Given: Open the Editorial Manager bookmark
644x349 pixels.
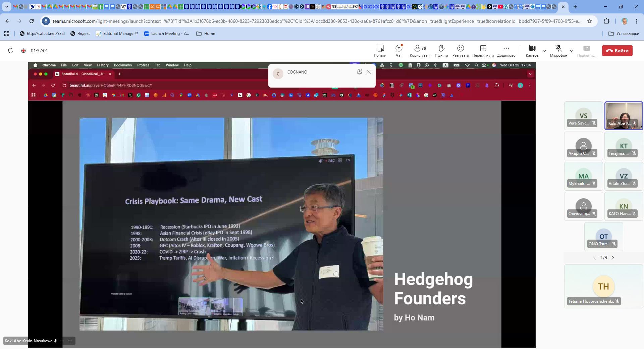Looking at the screenshot, I should coord(117,34).
